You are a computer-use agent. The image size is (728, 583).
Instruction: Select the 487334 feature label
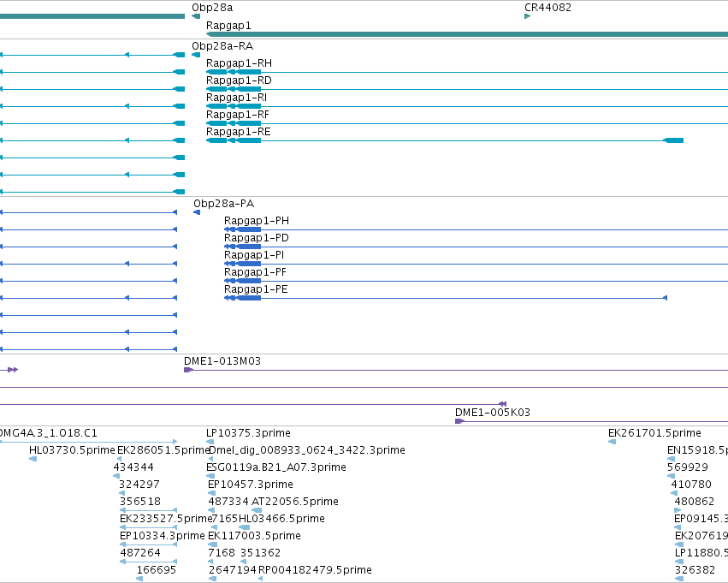coord(228,502)
